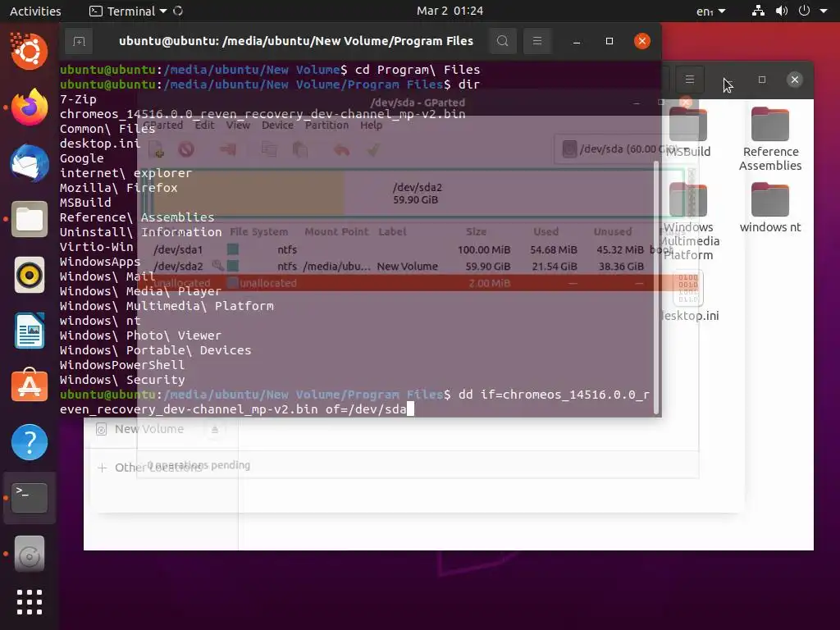The height and width of the screenshot is (630, 840).
Task: Open the Device menu in GParted
Action: tap(277, 125)
